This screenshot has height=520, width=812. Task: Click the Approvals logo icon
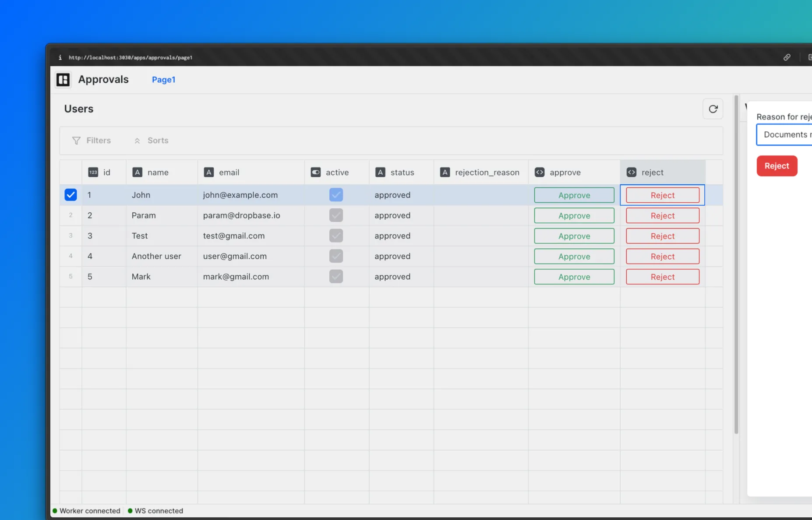pyautogui.click(x=63, y=80)
